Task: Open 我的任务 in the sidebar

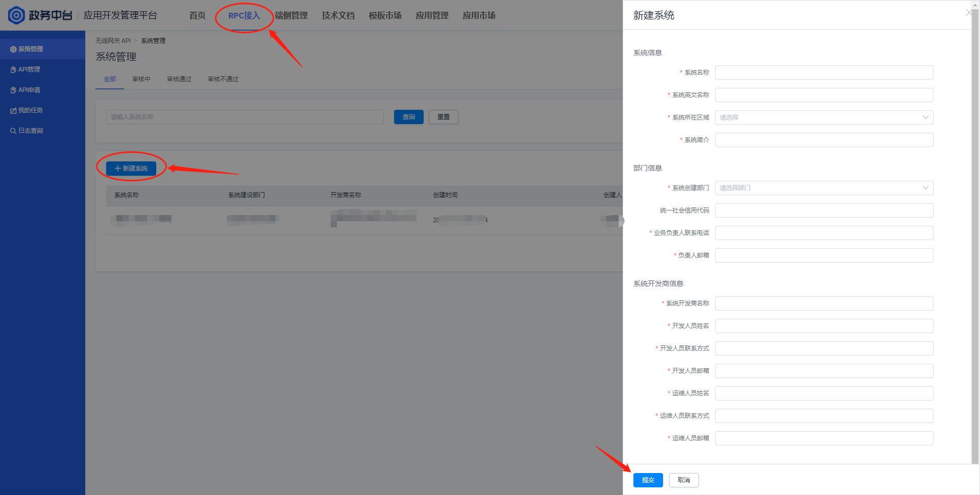Action: [42, 110]
